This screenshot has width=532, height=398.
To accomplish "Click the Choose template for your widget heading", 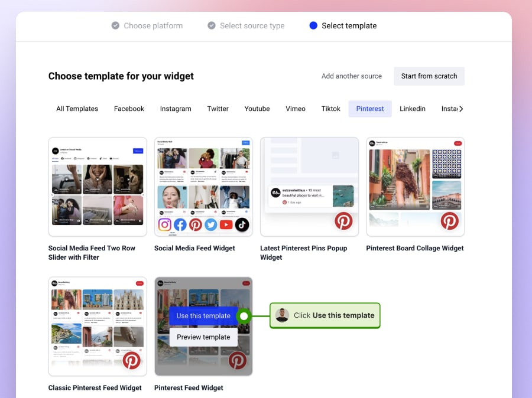I will click(x=121, y=76).
